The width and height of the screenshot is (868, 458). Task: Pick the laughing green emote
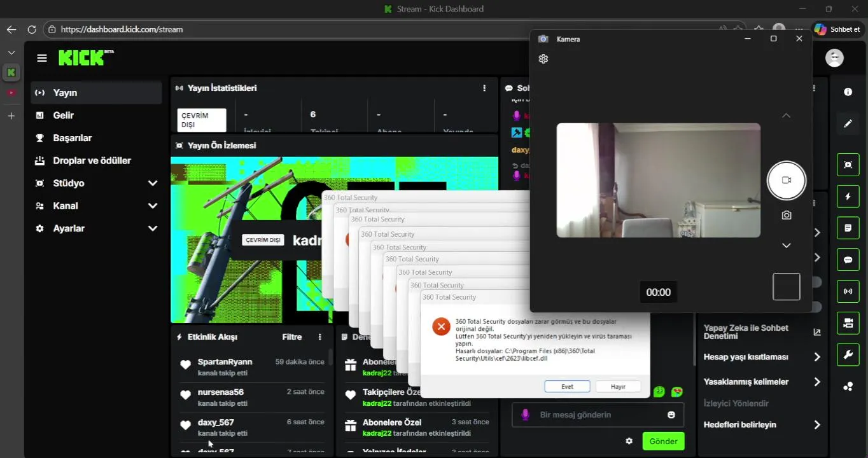(659, 391)
